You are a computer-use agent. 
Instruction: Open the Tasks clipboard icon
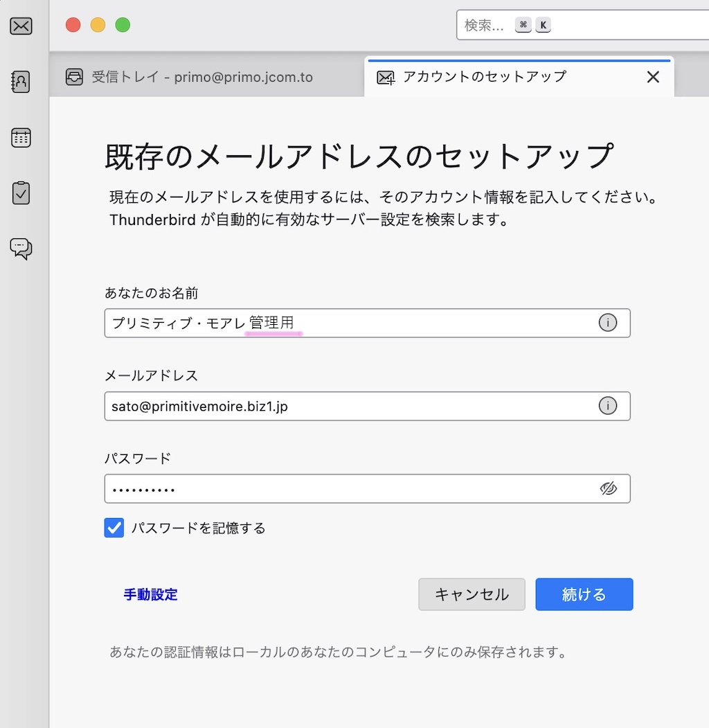pos(21,193)
